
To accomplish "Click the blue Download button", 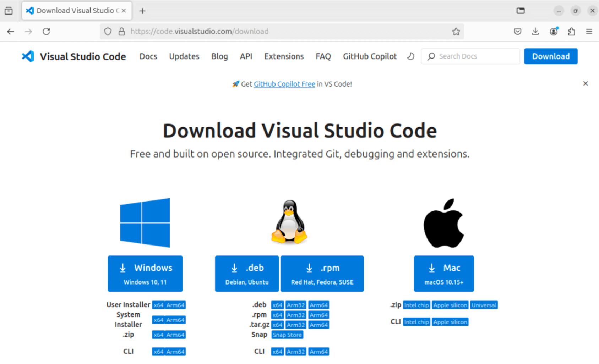I will [550, 56].
